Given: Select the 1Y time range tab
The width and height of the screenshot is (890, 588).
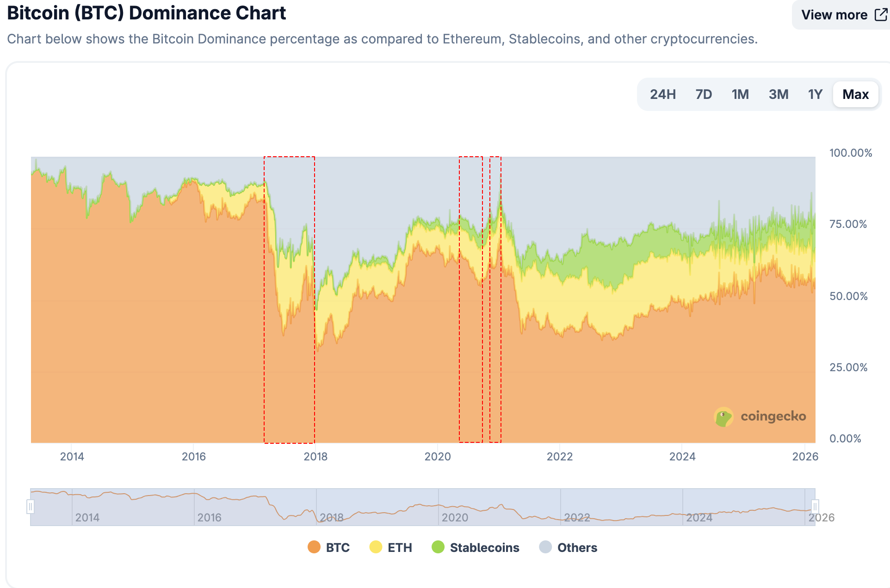Looking at the screenshot, I should point(815,94).
